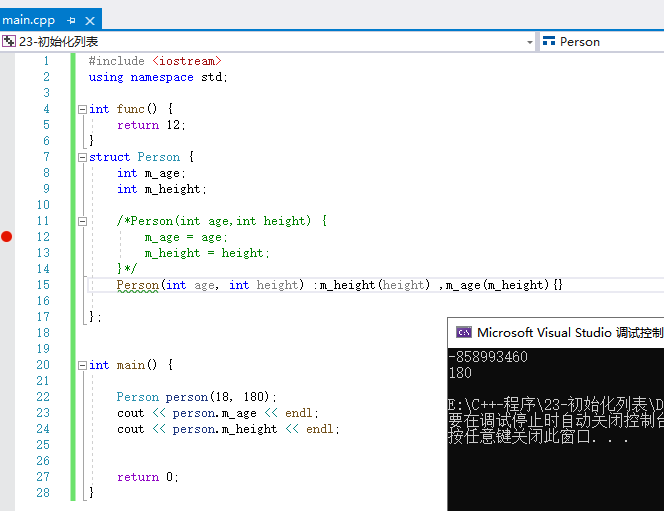Click return 0 statement on line 27
664x511 pixels.
click(147, 477)
